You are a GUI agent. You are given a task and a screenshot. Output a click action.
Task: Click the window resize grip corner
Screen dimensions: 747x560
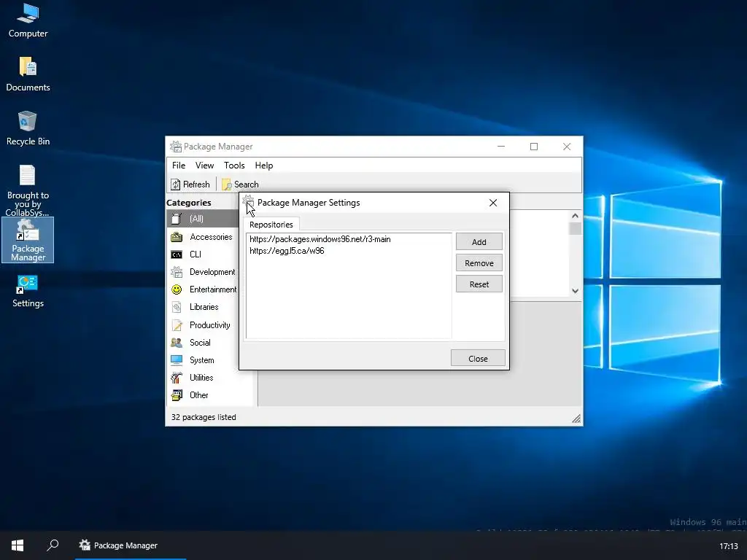click(576, 419)
